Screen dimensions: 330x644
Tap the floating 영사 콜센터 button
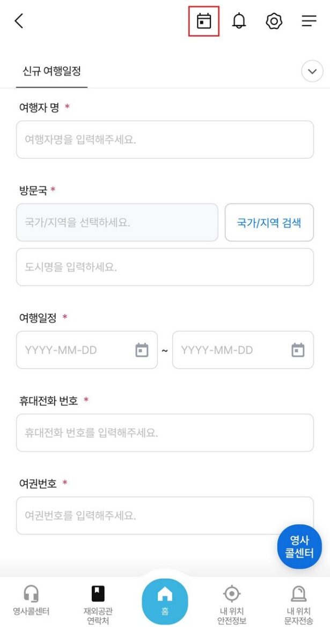(x=299, y=546)
